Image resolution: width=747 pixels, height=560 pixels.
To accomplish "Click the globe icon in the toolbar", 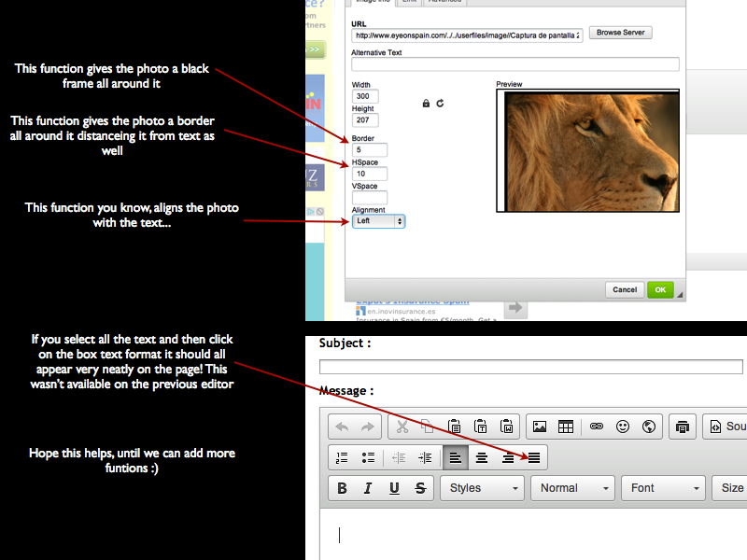I will [x=649, y=427].
